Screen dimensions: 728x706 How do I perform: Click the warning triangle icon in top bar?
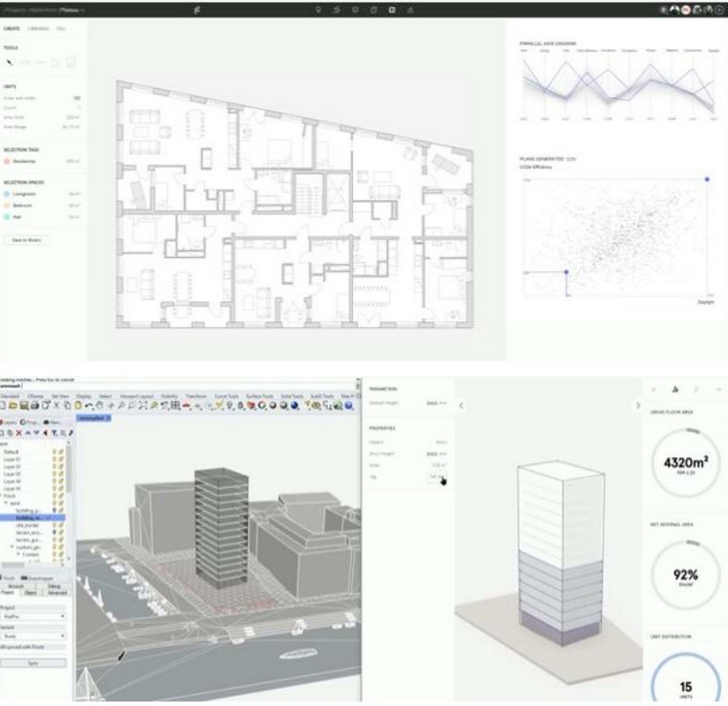click(x=409, y=10)
